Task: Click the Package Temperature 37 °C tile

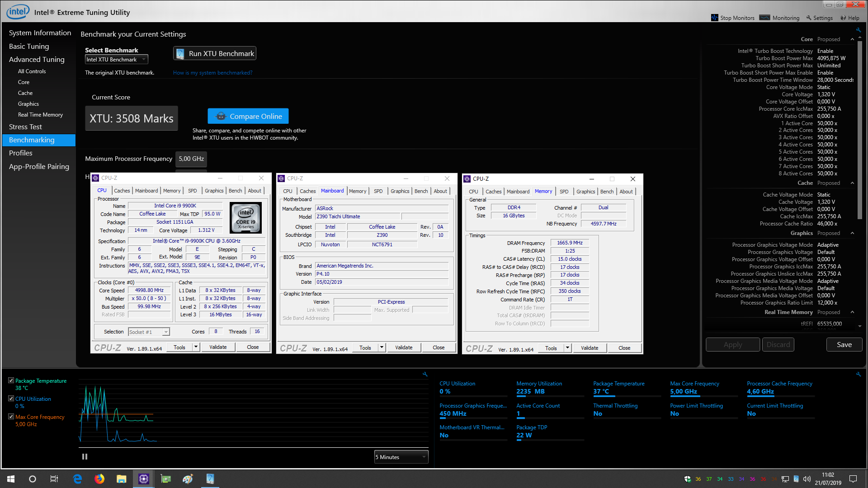Action: tap(627, 388)
